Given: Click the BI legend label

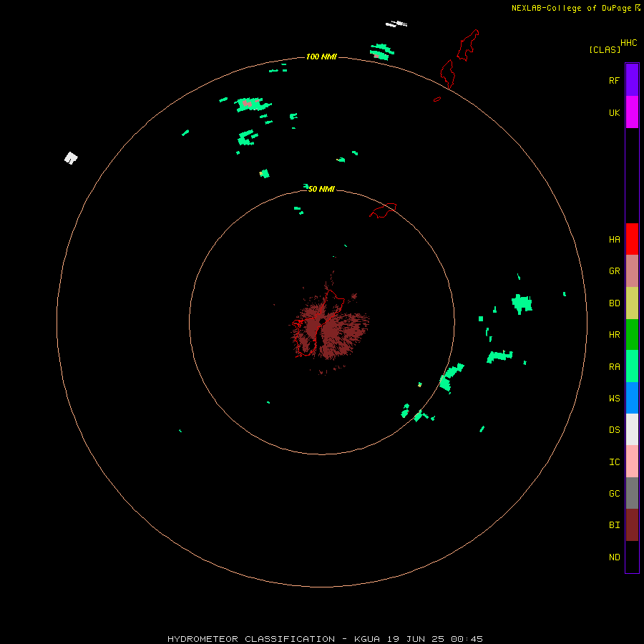Looking at the screenshot, I should click(x=614, y=525).
